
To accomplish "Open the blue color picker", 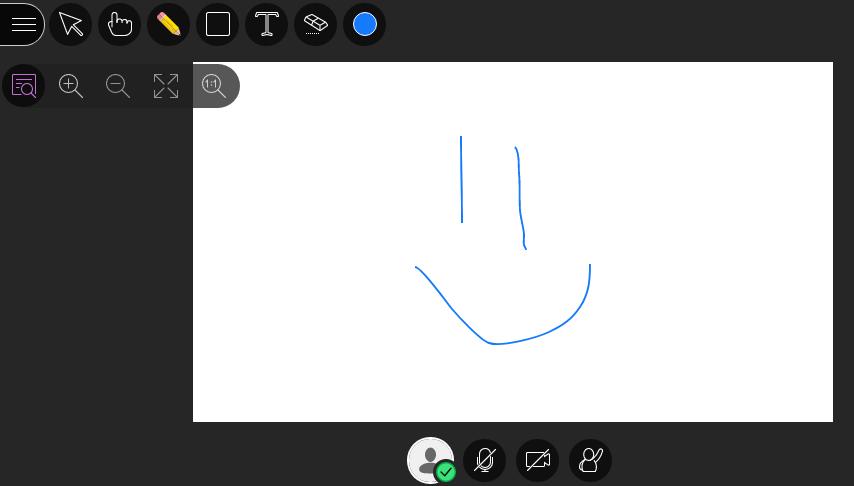I will (x=365, y=25).
